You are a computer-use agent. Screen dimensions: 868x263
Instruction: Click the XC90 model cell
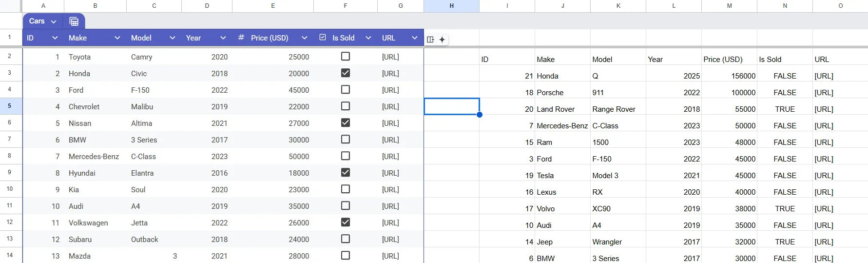click(x=618, y=209)
